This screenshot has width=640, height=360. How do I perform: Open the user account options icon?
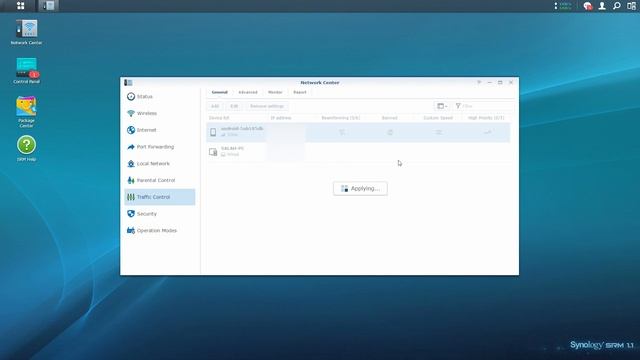coord(602,6)
